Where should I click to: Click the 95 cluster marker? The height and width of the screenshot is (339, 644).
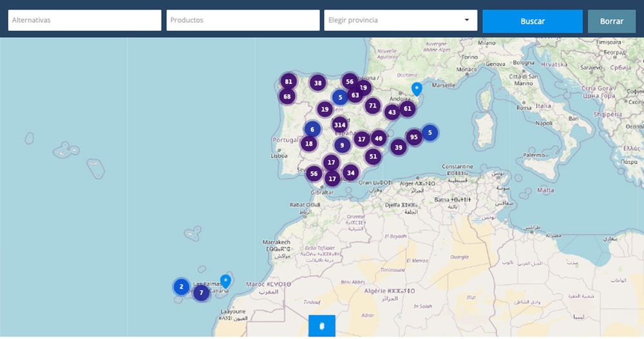[414, 137]
